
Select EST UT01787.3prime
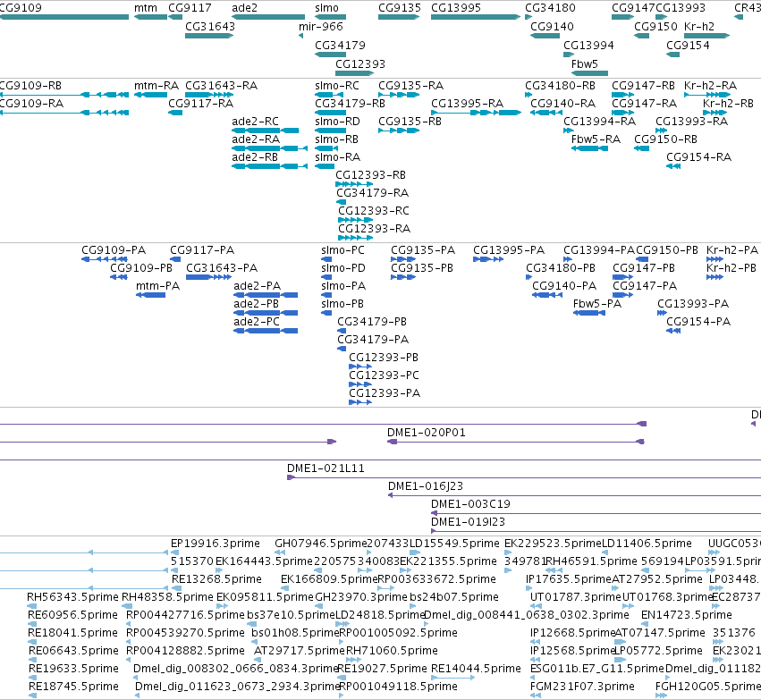click(536, 606)
